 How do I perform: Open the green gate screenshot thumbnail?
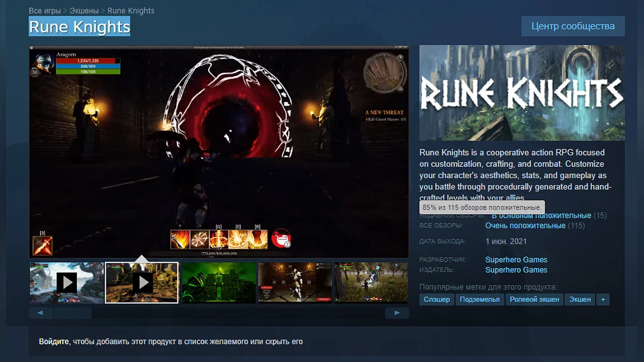(218, 282)
